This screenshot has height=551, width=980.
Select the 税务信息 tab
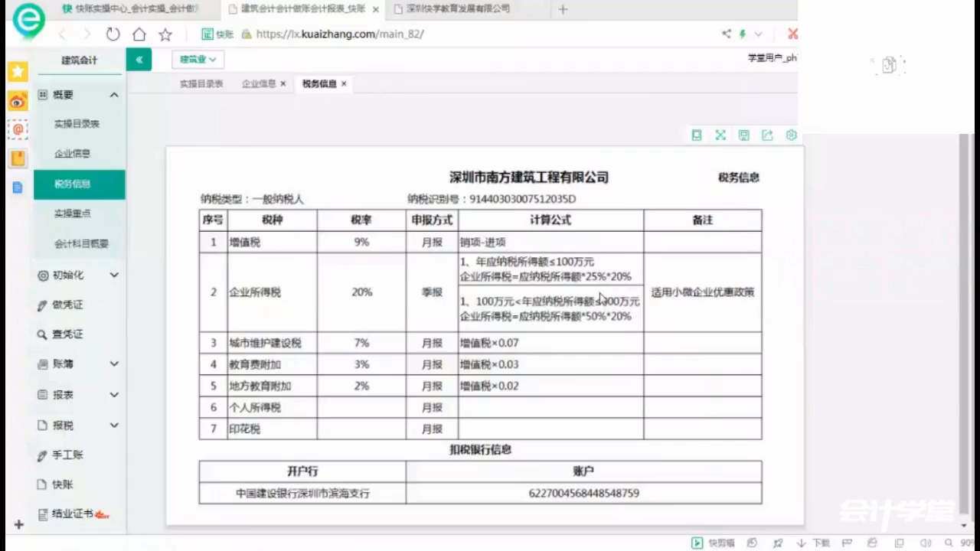pyautogui.click(x=319, y=83)
